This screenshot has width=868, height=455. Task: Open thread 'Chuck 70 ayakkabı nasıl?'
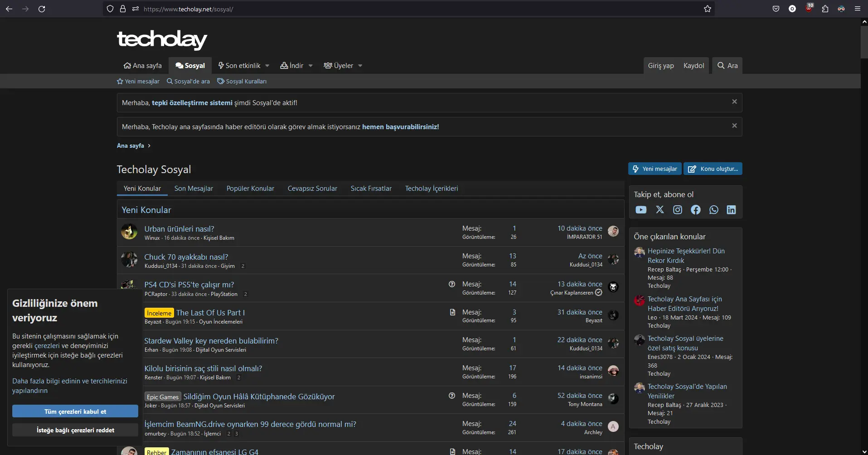[x=186, y=257]
